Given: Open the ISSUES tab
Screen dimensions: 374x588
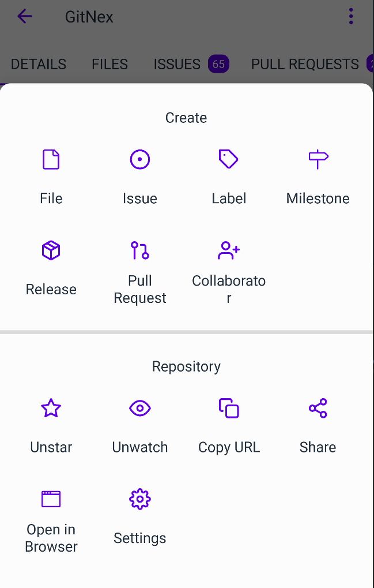Looking at the screenshot, I should pos(191,64).
